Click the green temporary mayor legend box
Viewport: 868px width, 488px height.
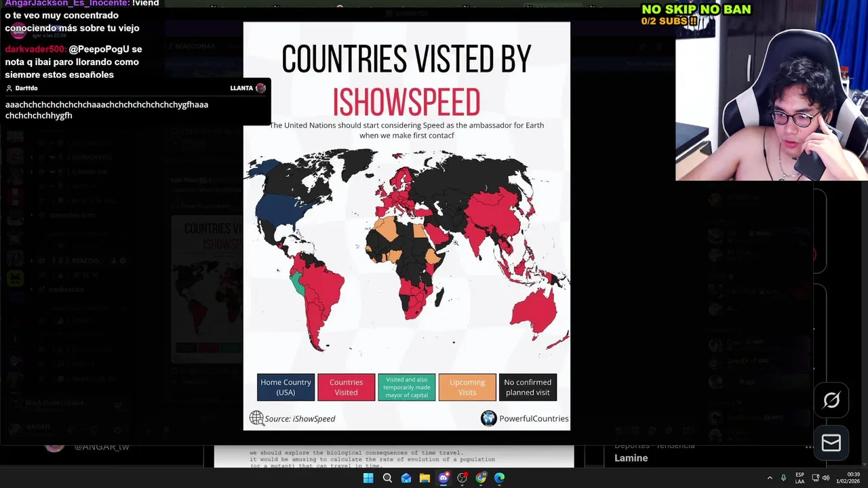tap(407, 387)
